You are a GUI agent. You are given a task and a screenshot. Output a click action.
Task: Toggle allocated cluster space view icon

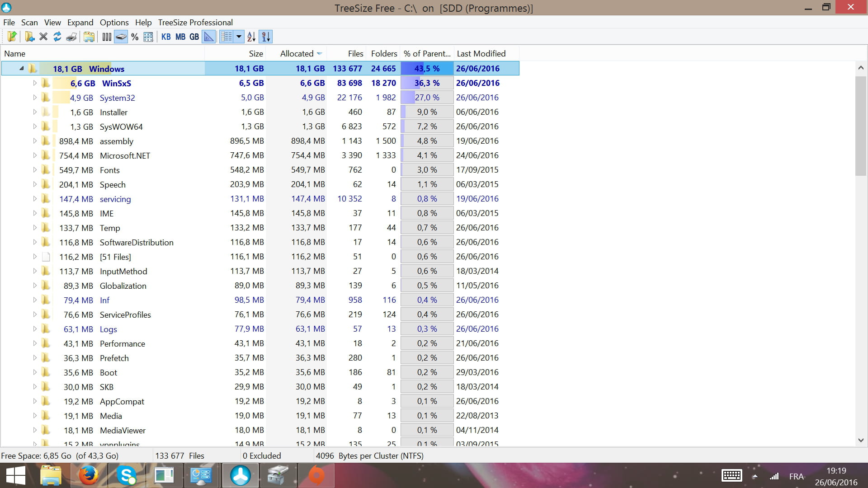[x=148, y=37]
